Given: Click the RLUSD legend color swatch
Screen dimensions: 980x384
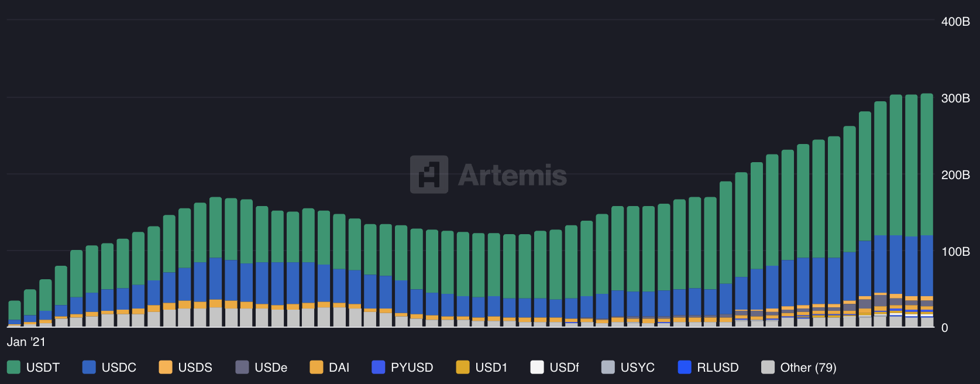Looking at the screenshot, I should pyautogui.click(x=685, y=367).
